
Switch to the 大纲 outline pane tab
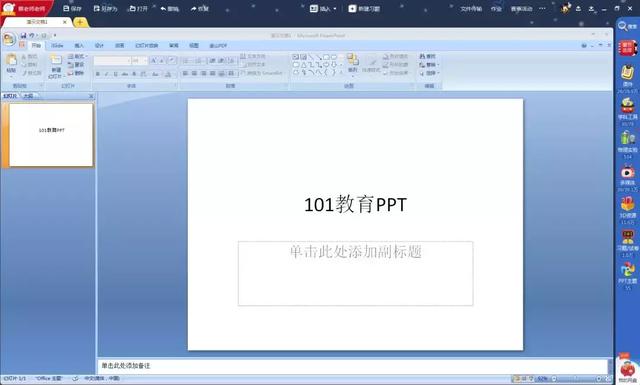tap(28, 96)
